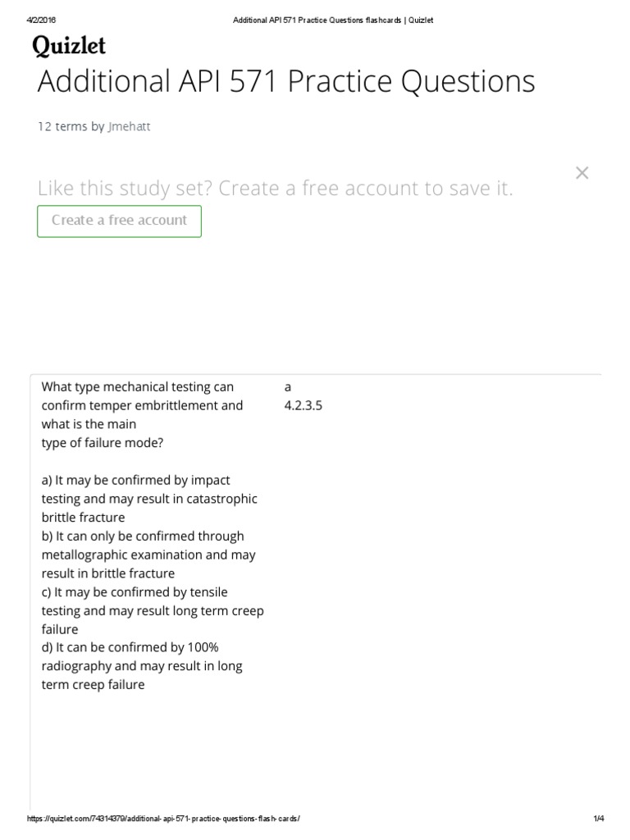The image size is (630, 840).
Task: Dismiss the signup banner with X
Action: click(582, 173)
